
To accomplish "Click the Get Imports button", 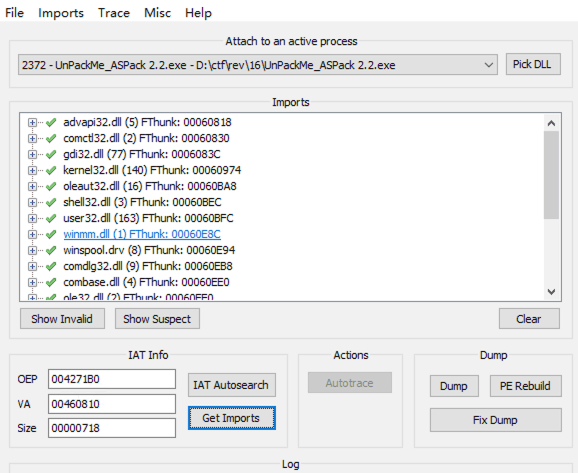I will coord(231,418).
